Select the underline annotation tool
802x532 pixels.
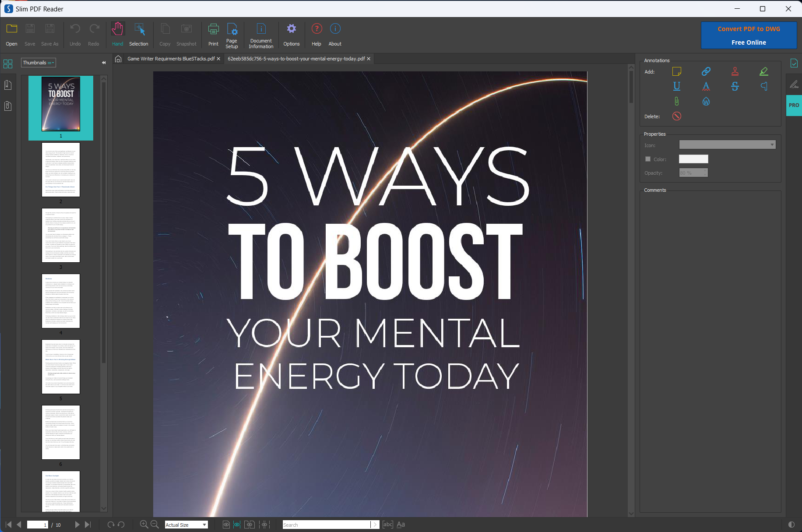click(677, 86)
